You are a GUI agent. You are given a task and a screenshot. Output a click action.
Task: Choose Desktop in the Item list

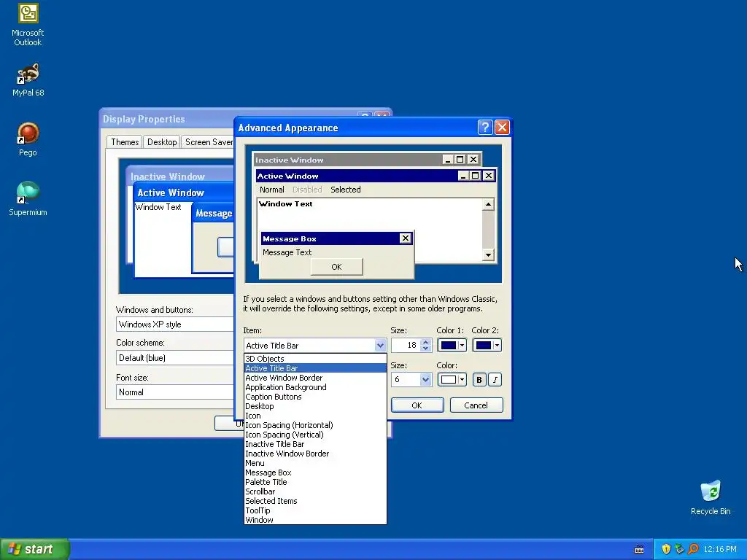(315, 406)
